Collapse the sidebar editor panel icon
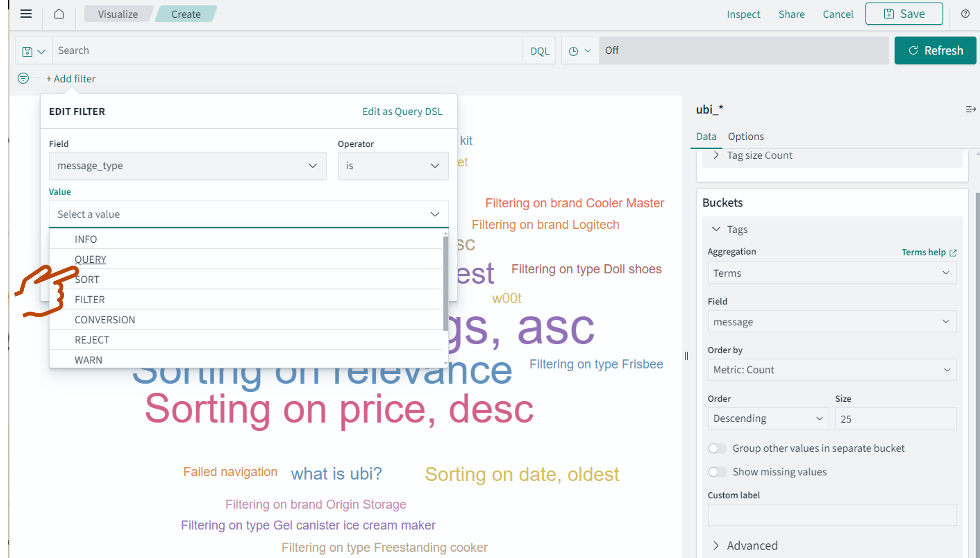Image resolution: width=980 pixels, height=558 pixels. (970, 110)
